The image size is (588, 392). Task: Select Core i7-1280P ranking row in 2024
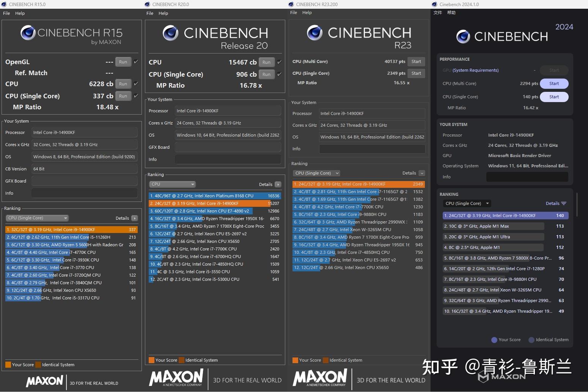pyautogui.click(x=505, y=269)
